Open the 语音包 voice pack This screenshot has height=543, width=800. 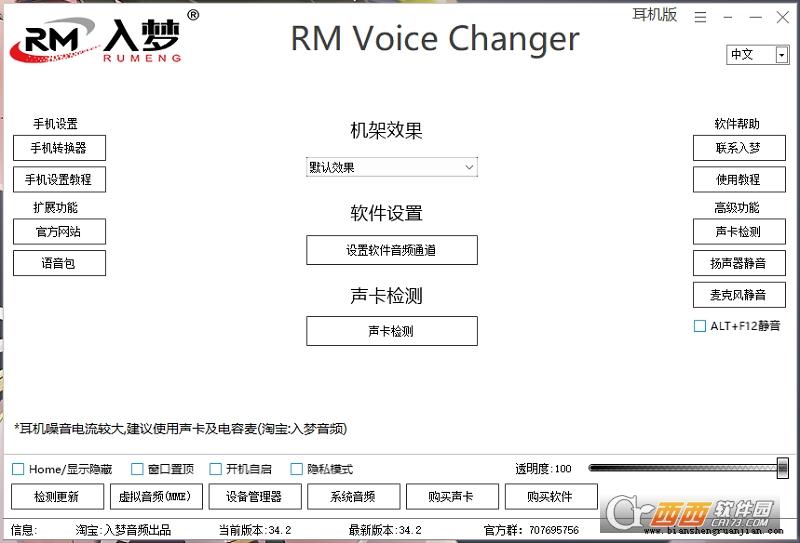[59, 263]
